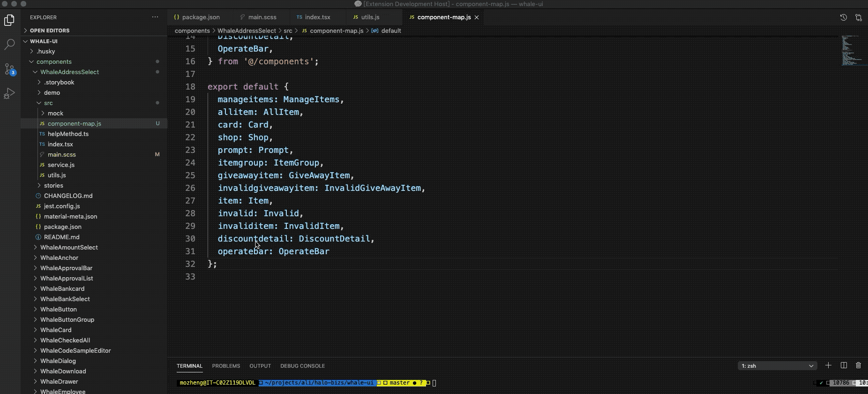Click the '@/components' import string
This screenshot has height=394, width=868.
[x=279, y=61]
